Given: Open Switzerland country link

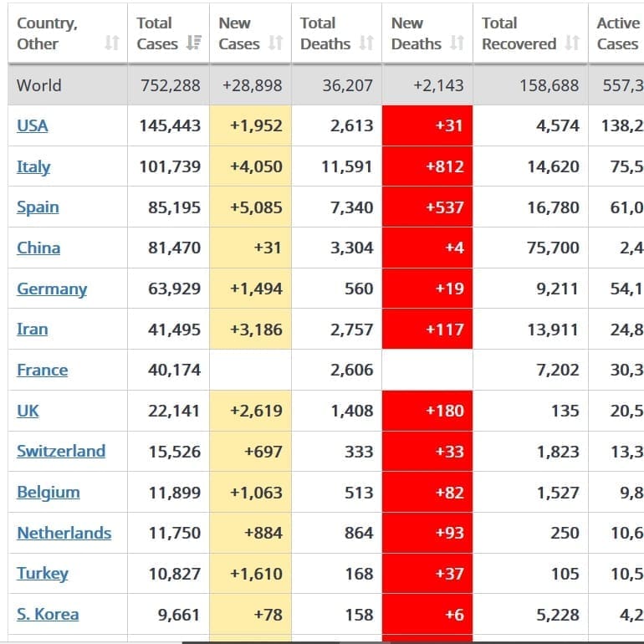Looking at the screenshot, I should point(61,451).
